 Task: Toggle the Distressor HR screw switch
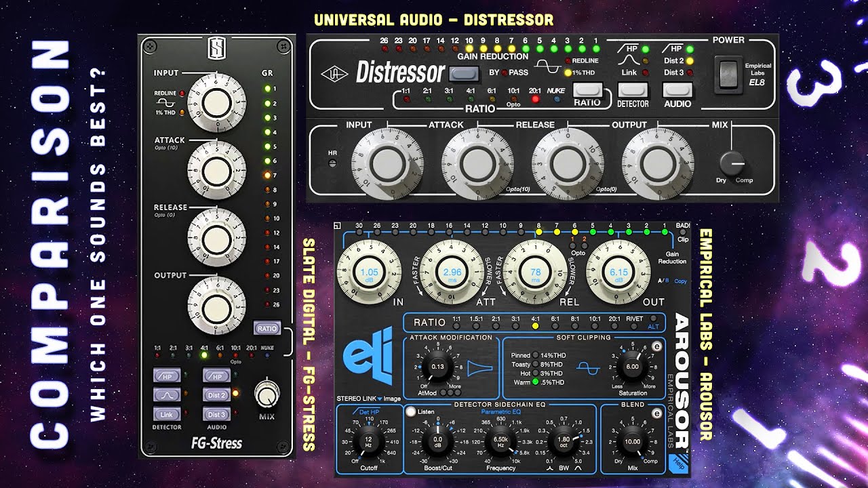pyautogui.click(x=332, y=163)
